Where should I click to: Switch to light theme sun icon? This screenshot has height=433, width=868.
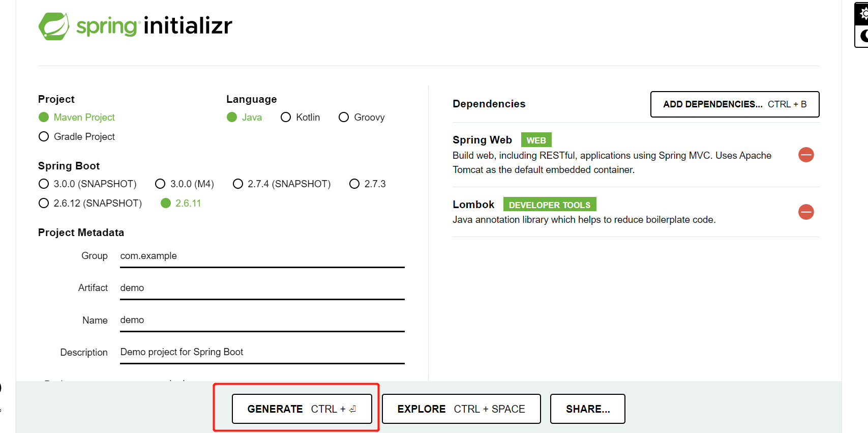tap(862, 14)
